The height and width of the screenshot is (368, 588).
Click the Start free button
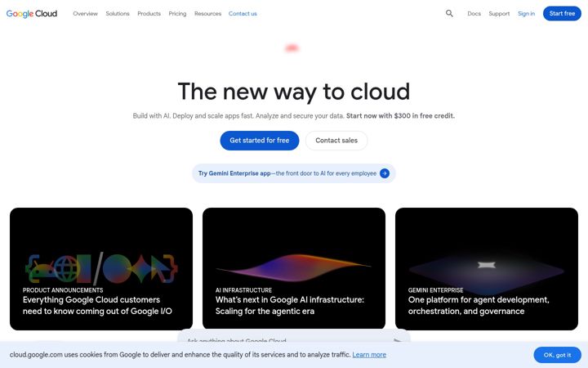[562, 14]
